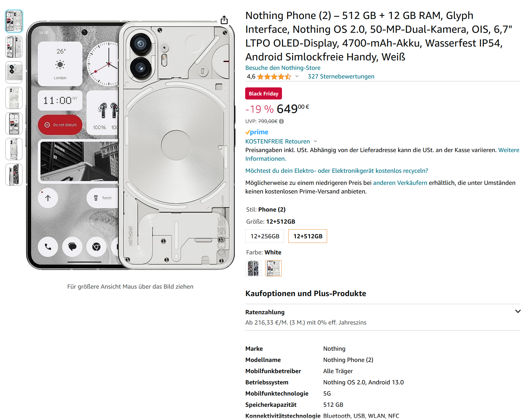Image resolution: width=530 pixels, height=420 pixels.
Task: Select the 12+512GB size option
Action: [308, 236]
